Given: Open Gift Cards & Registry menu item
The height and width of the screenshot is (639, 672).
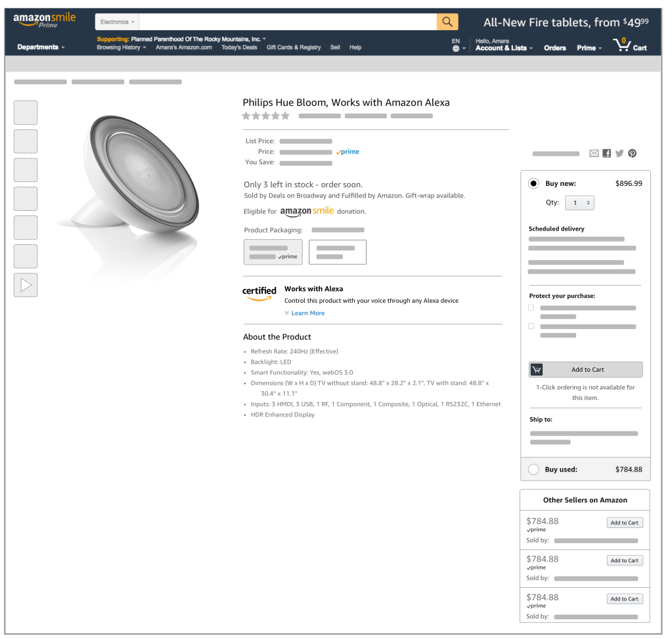Looking at the screenshot, I should [294, 47].
